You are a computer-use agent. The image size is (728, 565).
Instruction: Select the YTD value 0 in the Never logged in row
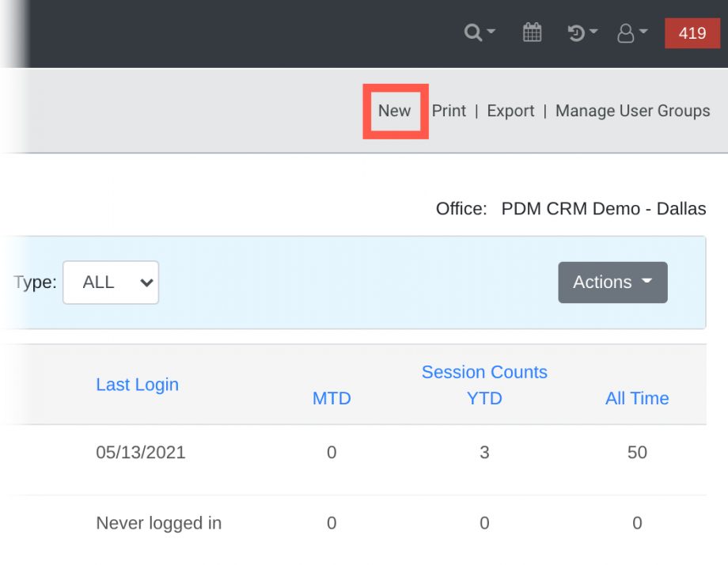(484, 523)
